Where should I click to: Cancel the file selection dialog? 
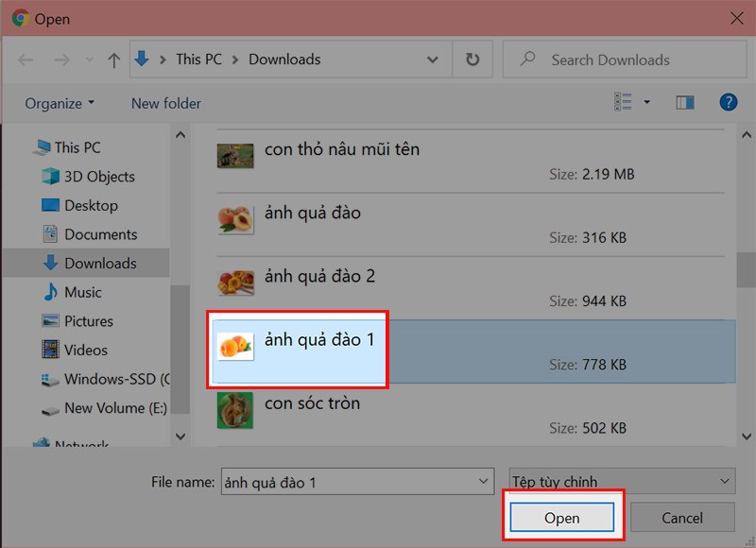[681, 518]
